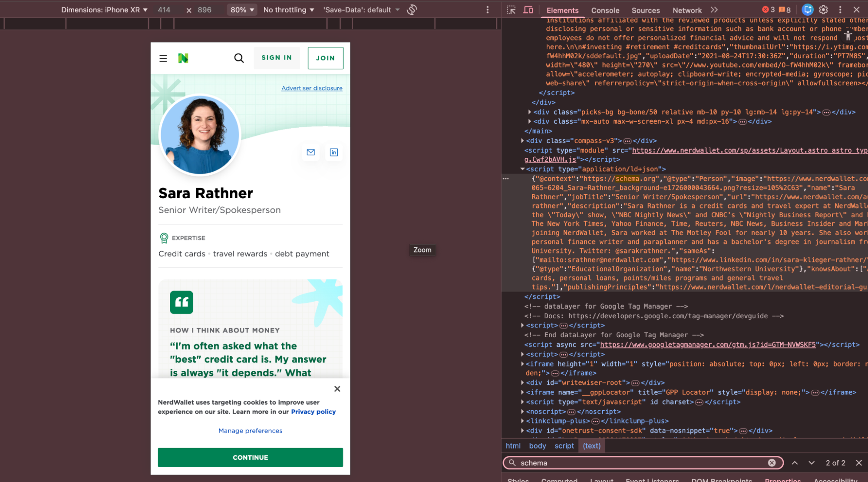Click the green CONTINUE button
The width and height of the screenshot is (868, 482).
click(250, 457)
